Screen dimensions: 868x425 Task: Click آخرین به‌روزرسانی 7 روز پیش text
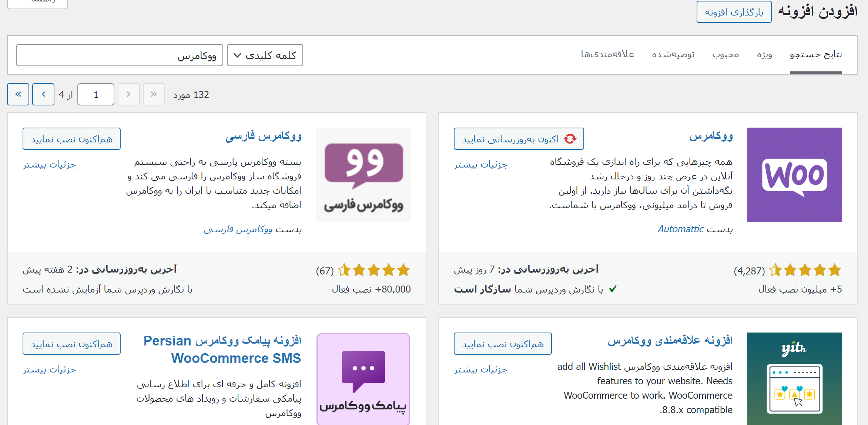tap(526, 269)
